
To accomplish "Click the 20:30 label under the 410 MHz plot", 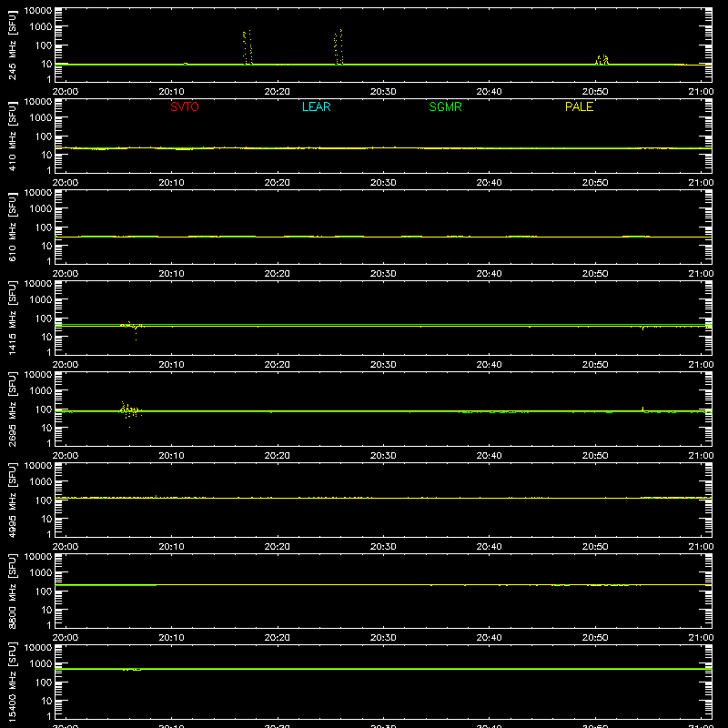I will 383,183.
